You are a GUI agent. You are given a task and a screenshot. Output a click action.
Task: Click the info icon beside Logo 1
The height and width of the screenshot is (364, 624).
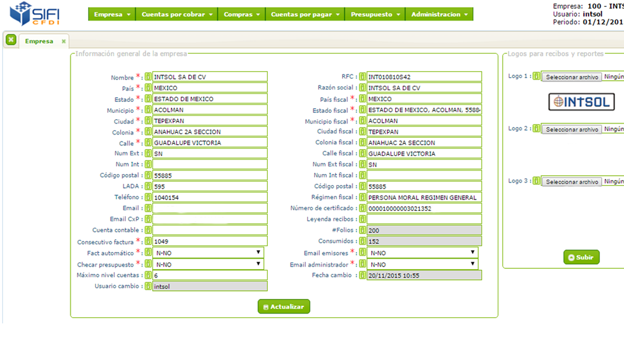[537, 76]
